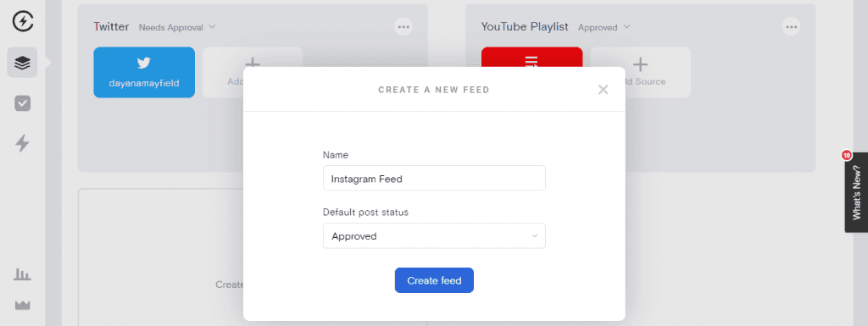Select the dayanamayfield Twitter source tile
868x326 pixels.
144,72
